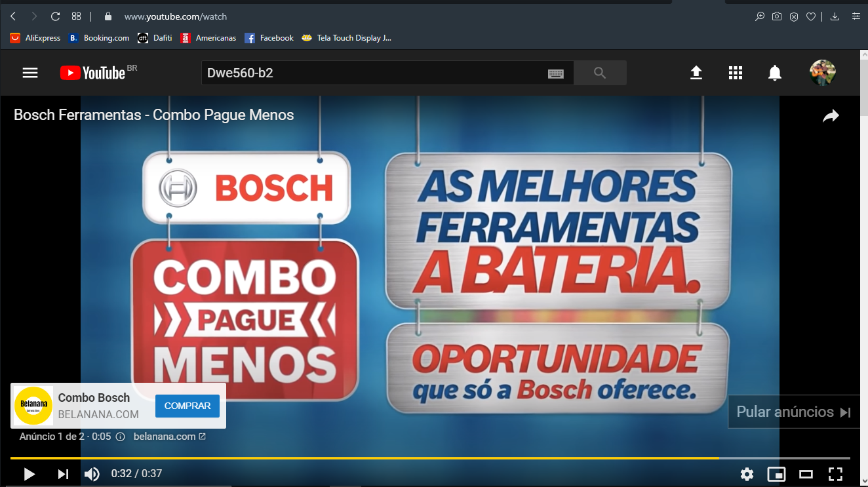This screenshot has width=868, height=487.
Task: Skip to next video
Action: pos(63,474)
